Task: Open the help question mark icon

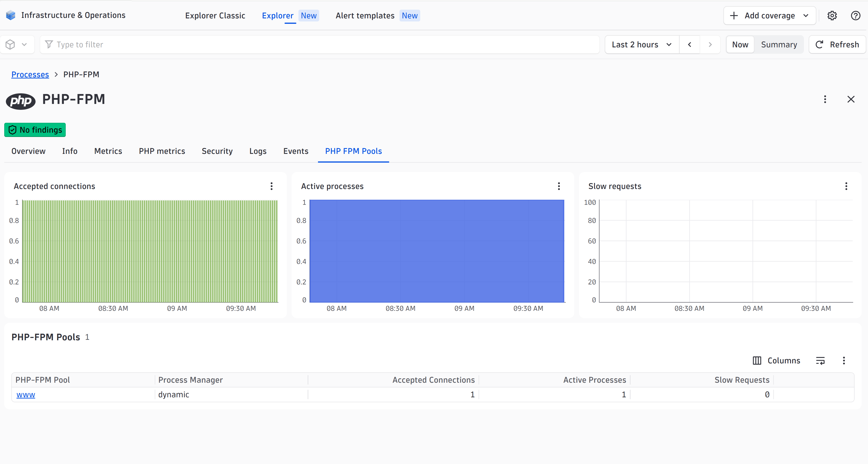Action: (856, 16)
